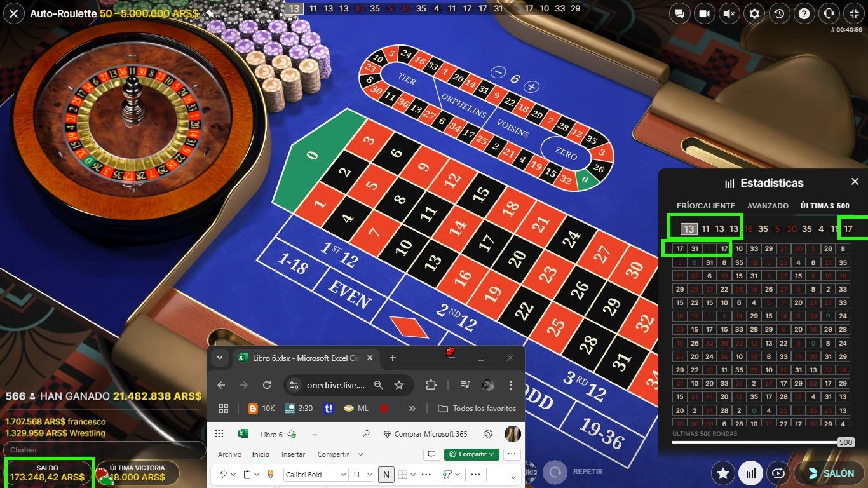Switch to FRÍO/CALIENTE statistics tab
Viewport: 868px width, 488px height.
706,206
